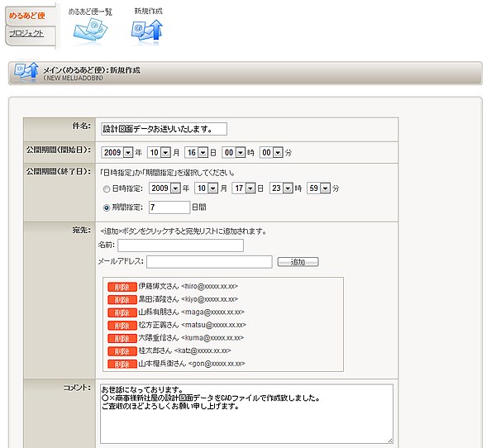
Task: Remove 松方正義さん from the recipient list
Action: pos(122,326)
